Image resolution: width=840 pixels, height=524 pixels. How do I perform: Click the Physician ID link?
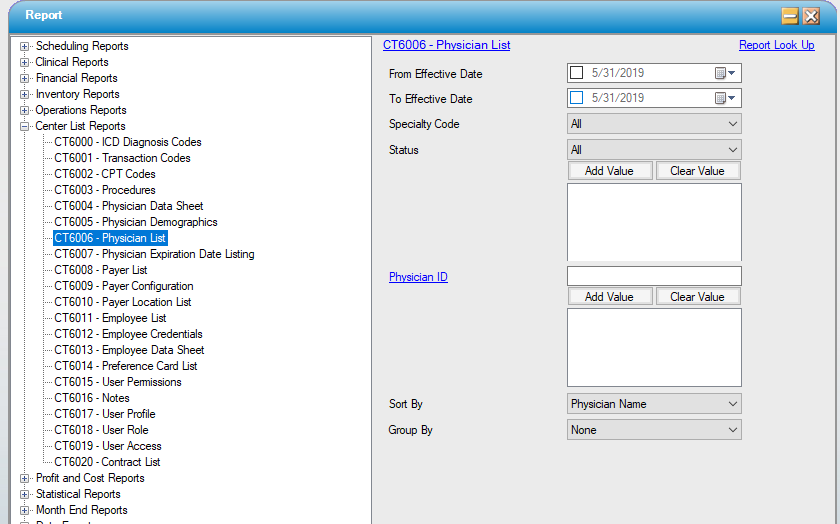pyautogui.click(x=418, y=277)
